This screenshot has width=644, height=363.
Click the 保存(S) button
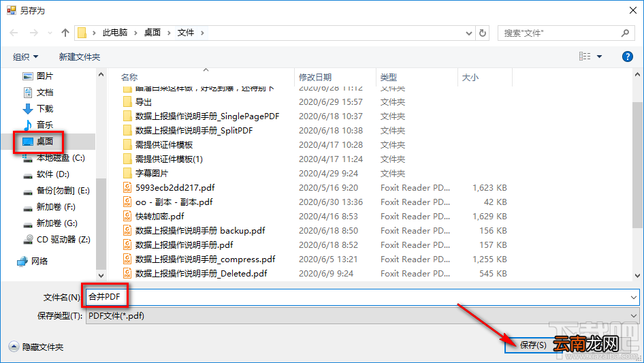coord(533,345)
